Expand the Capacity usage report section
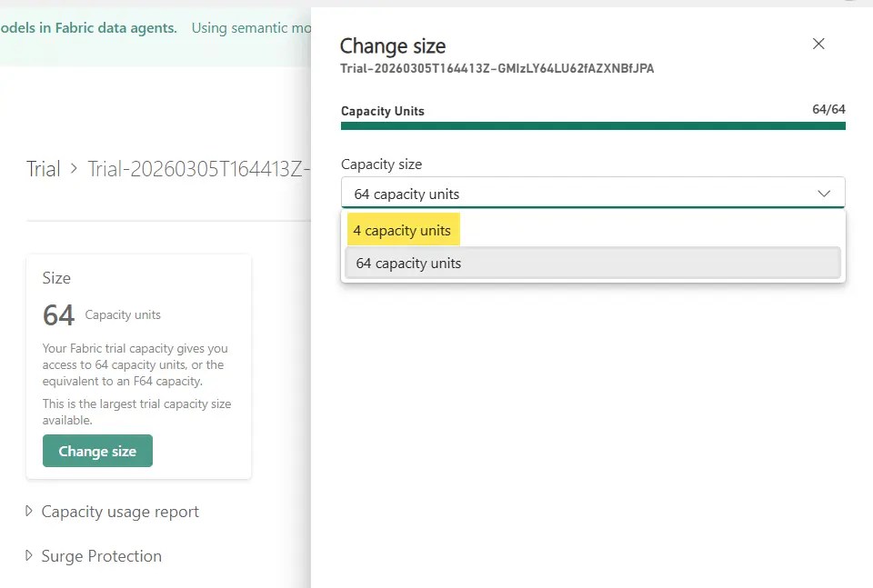 click(x=113, y=512)
